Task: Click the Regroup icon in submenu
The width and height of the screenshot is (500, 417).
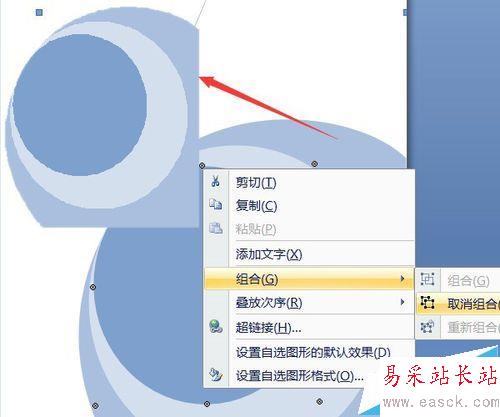Action: [x=427, y=326]
